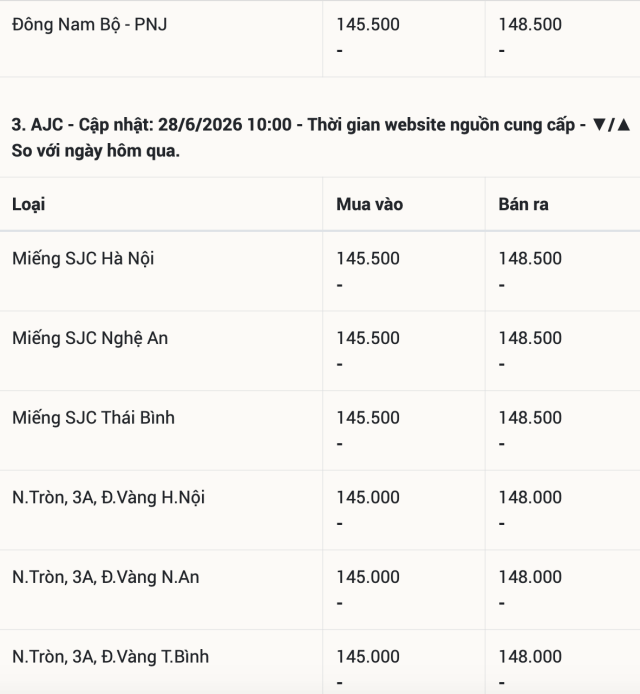Select the Miếng SJC Nghệ An row label
This screenshot has width=640, height=694.
pyautogui.click(x=90, y=338)
